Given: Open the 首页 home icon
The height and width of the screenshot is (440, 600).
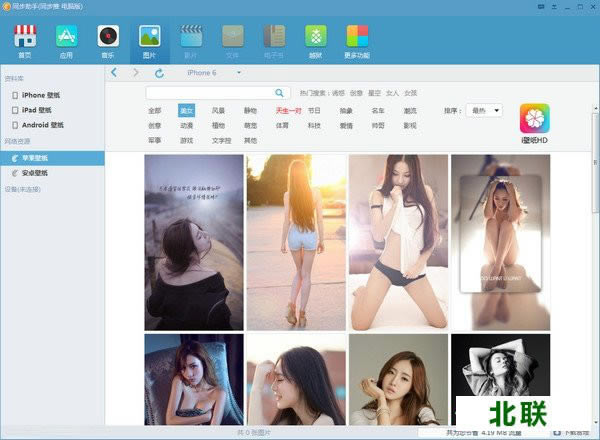Looking at the screenshot, I should pos(24,40).
